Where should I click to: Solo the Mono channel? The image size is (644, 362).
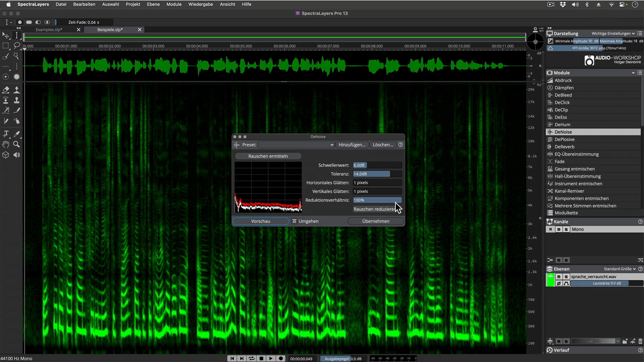(566, 229)
